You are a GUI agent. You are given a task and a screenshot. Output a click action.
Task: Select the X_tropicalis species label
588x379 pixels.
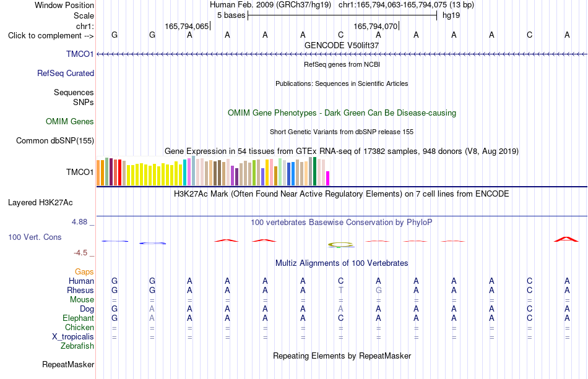click(x=73, y=337)
